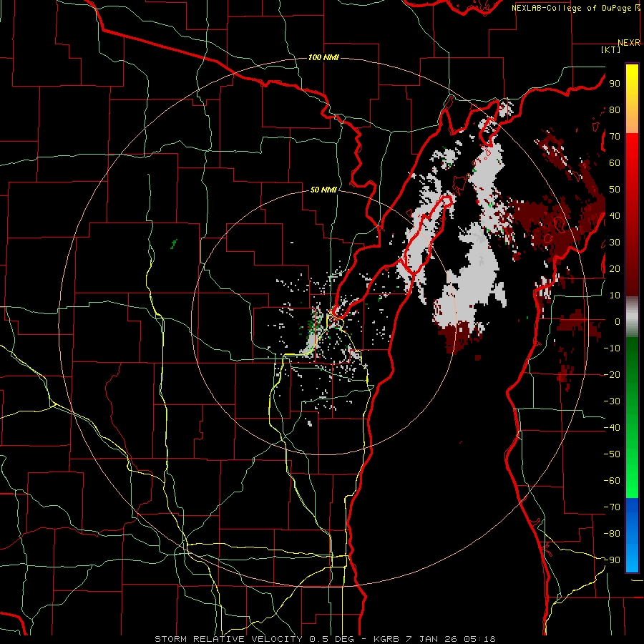Click the 10 value on the velocity scale
This screenshot has width=644, height=644.
(x=615, y=296)
